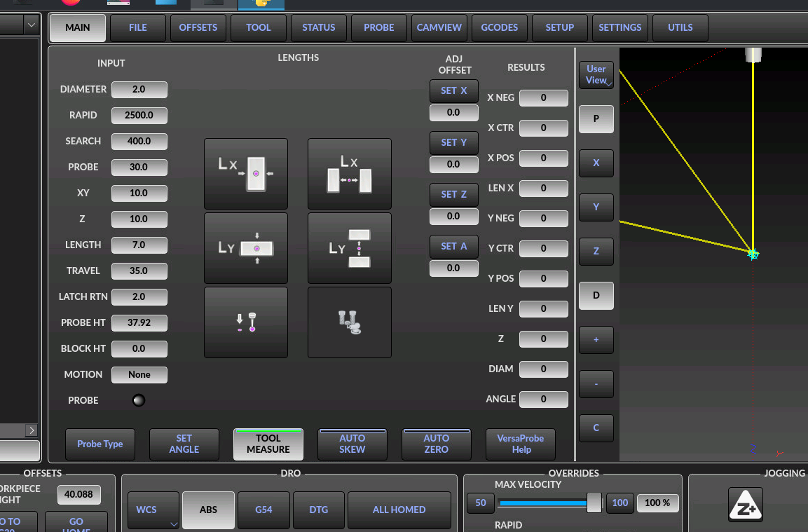
Task: Click the MOTION field showing None
Action: [x=139, y=375]
